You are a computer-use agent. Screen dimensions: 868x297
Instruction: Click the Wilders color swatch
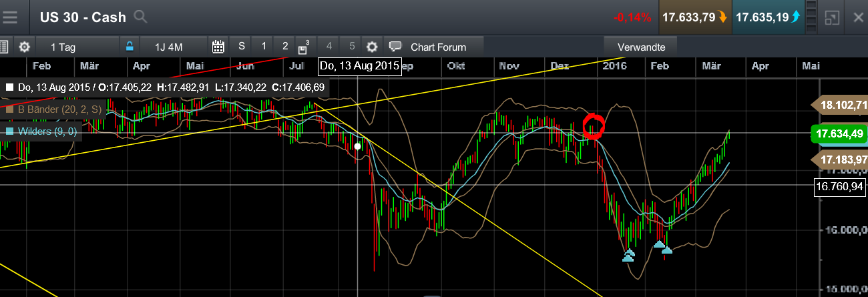tap(9, 131)
